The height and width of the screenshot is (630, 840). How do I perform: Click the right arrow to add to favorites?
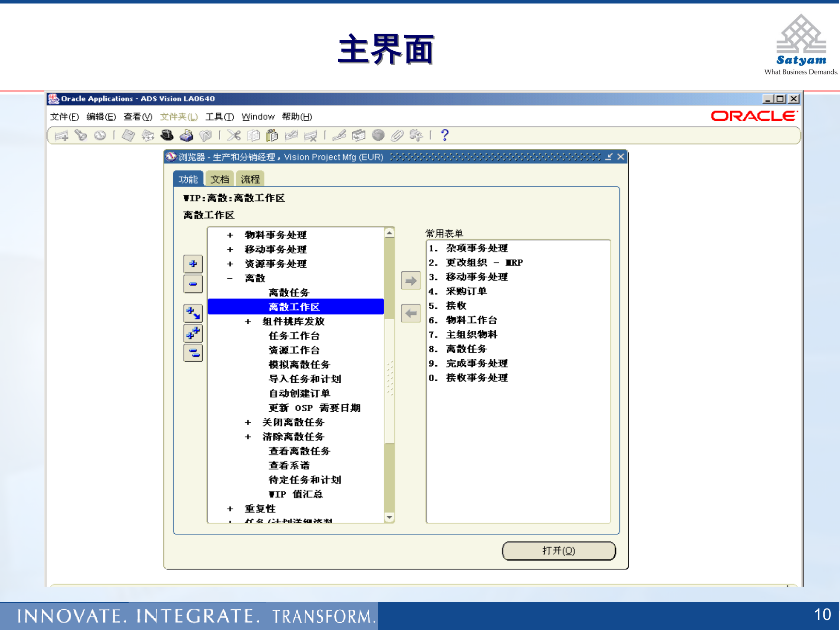coord(410,280)
